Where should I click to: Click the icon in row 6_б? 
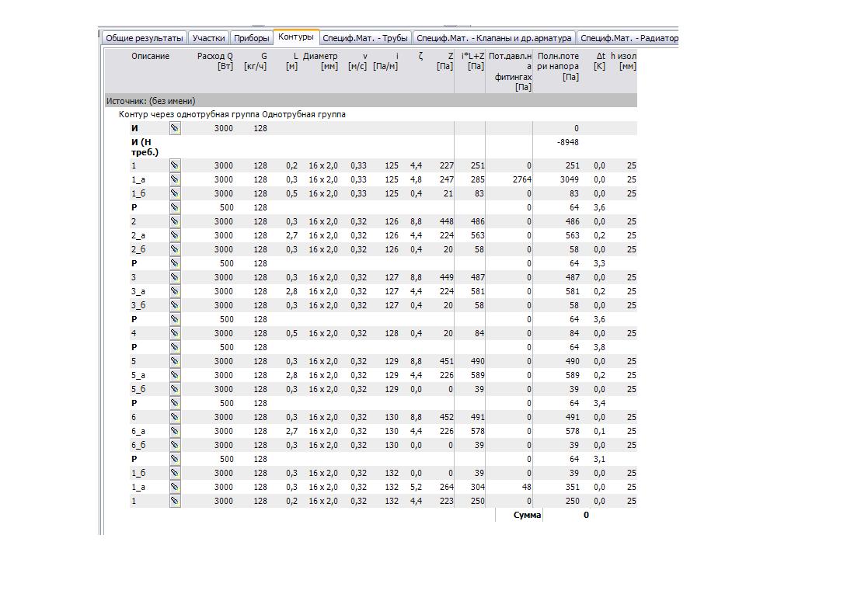(175, 446)
